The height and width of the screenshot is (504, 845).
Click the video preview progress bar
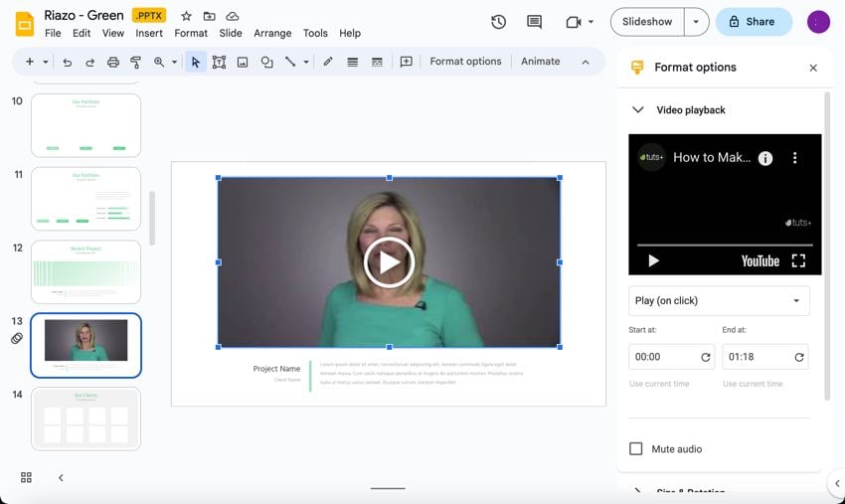point(725,245)
